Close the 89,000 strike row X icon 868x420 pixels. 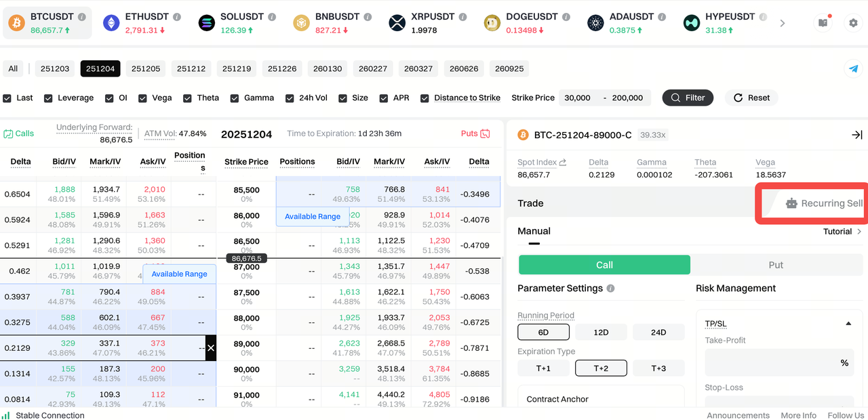click(x=210, y=348)
